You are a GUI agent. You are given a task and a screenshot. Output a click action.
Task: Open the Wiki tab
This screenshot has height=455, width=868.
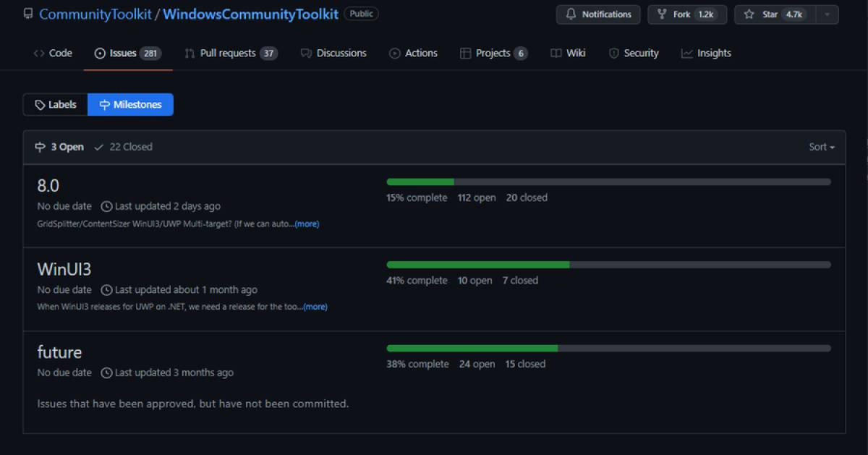568,53
